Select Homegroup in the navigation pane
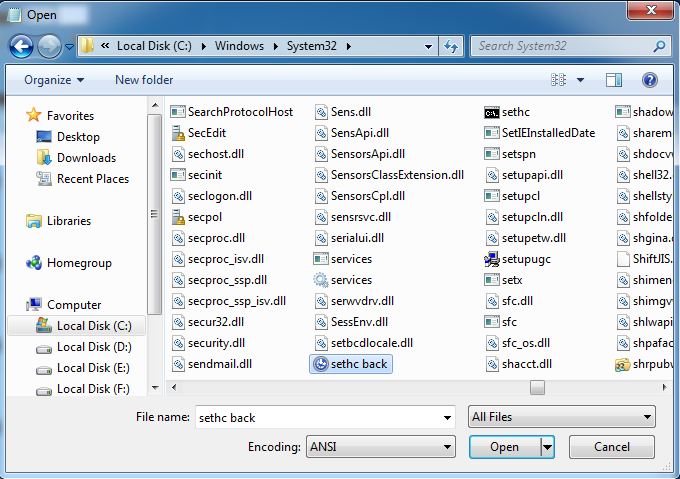 pos(69,263)
